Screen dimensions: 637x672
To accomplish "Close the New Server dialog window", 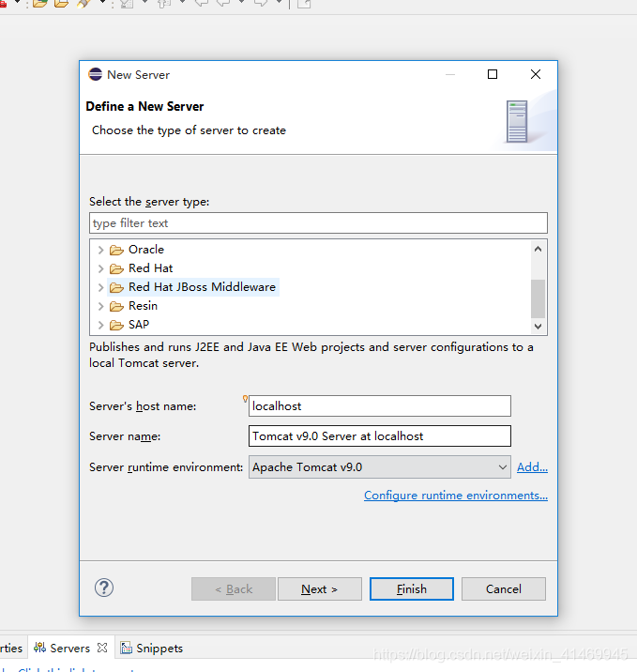I will (536, 74).
